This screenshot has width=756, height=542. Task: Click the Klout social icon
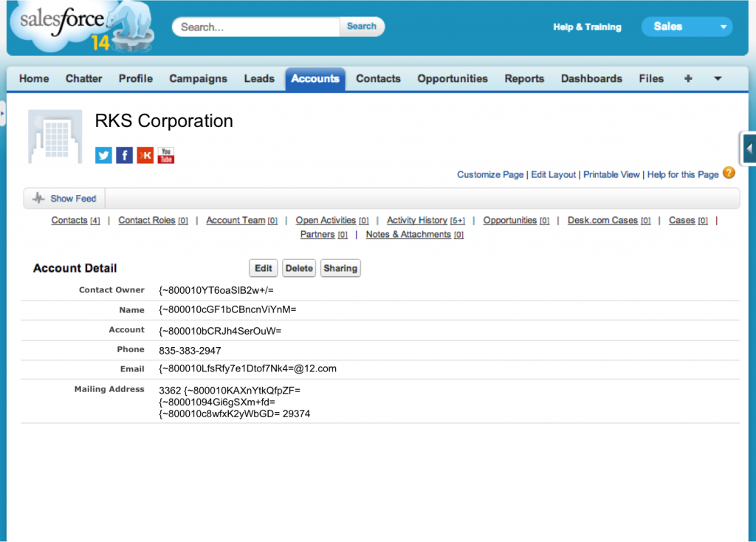145,156
